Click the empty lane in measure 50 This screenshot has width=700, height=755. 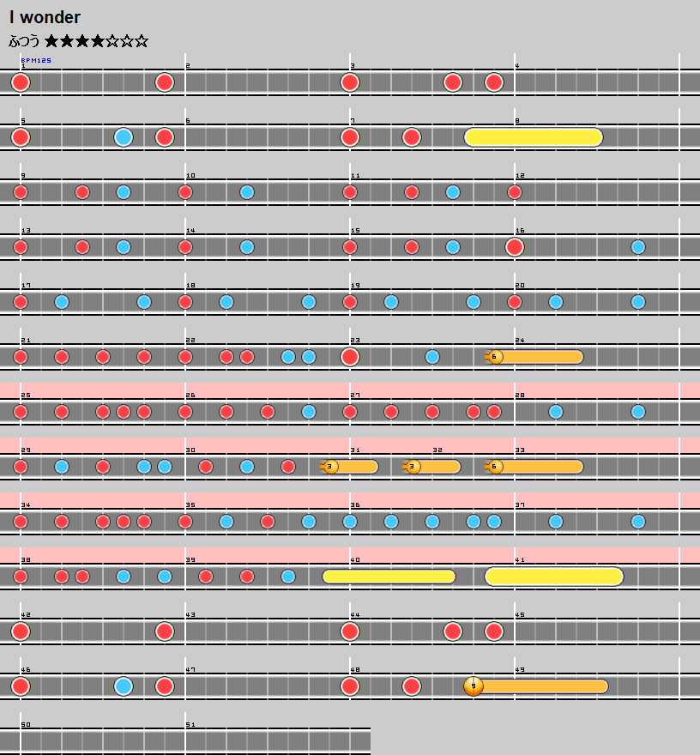coord(103,741)
